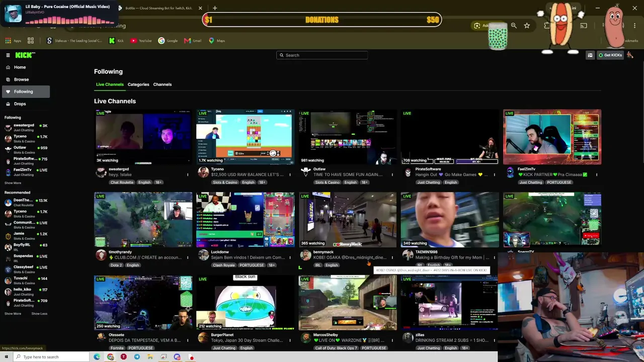Open the three-dot menu on Luckdonw's card

tap(290, 257)
